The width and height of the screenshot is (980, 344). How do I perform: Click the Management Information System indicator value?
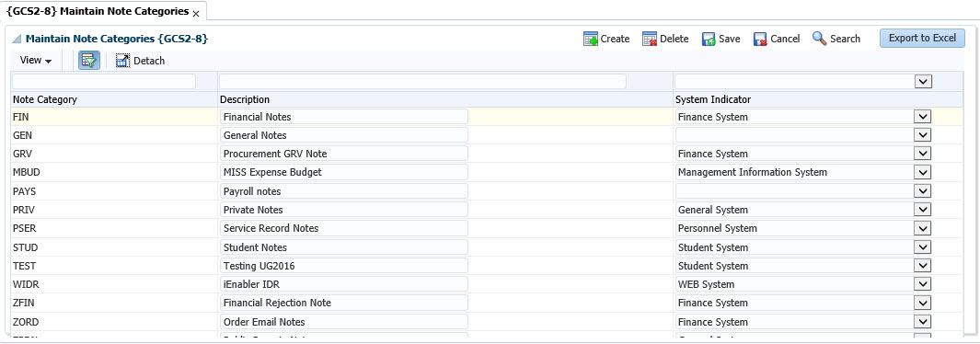point(753,172)
